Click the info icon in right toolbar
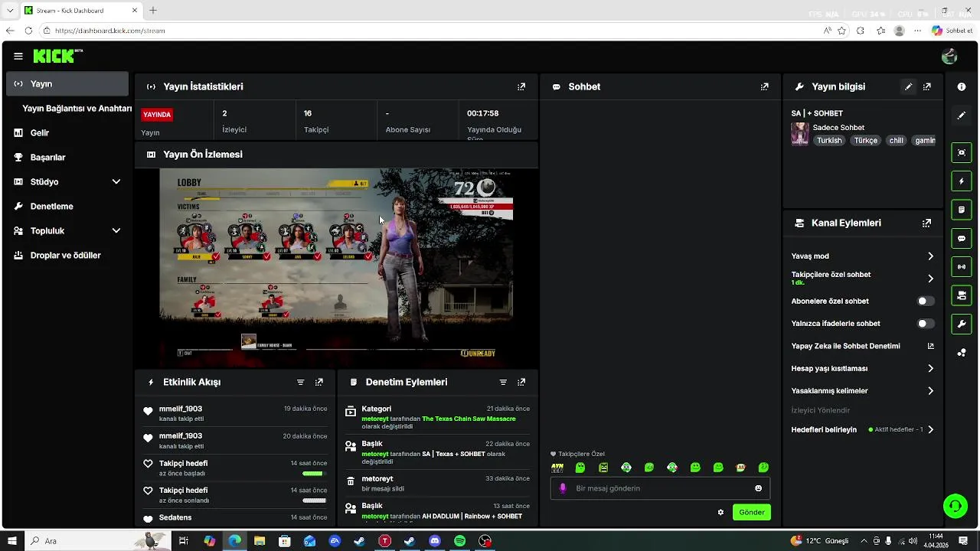Screen dimensions: 980x551 click(x=962, y=87)
